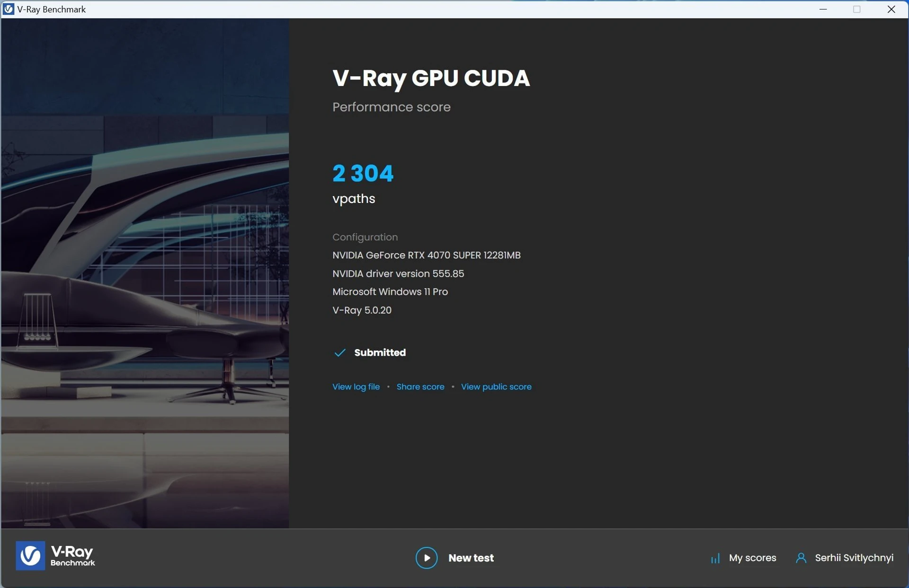Click the Configuration label
This screenshot has width=909, height=588.
coord(365,237)
